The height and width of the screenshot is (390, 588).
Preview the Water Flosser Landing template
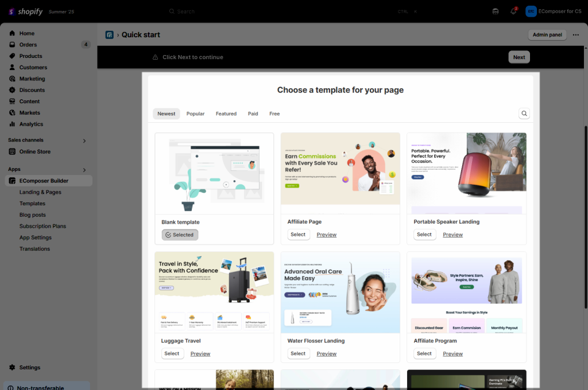tap(327, 354)
